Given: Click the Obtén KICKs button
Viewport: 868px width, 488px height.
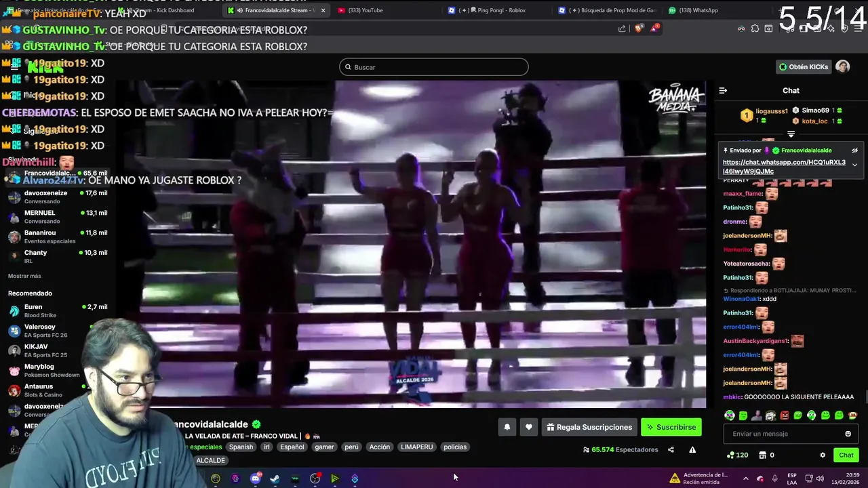Looking at the screenshot, I should [x=804, y=67].
